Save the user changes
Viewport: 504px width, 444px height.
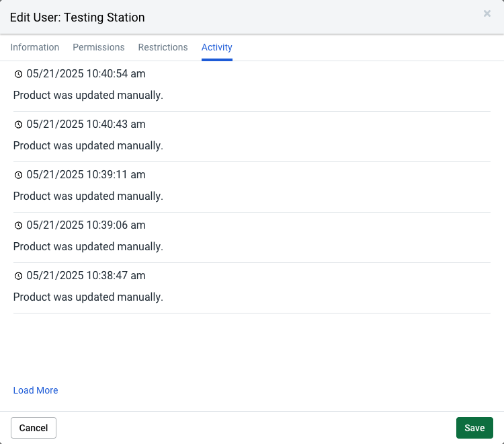tap(474, 428)
